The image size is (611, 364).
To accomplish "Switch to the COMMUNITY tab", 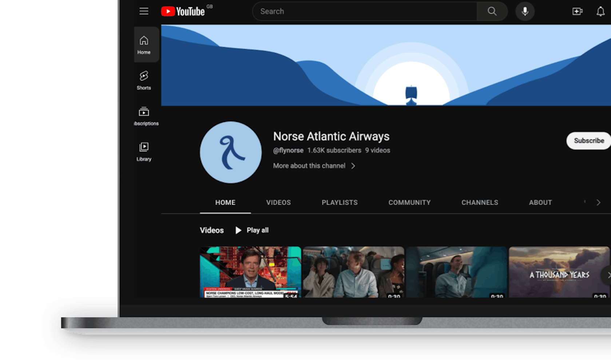I will [x=409, y=202].
